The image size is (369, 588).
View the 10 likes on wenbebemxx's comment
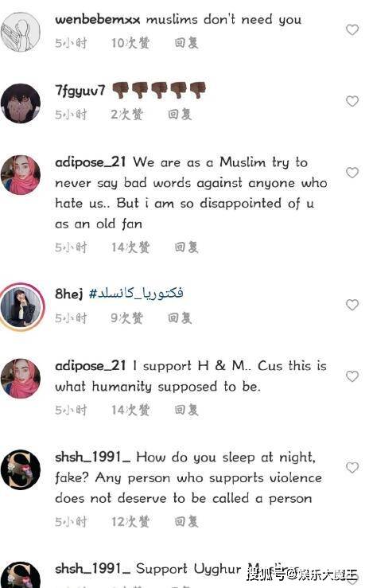[130, 43]
